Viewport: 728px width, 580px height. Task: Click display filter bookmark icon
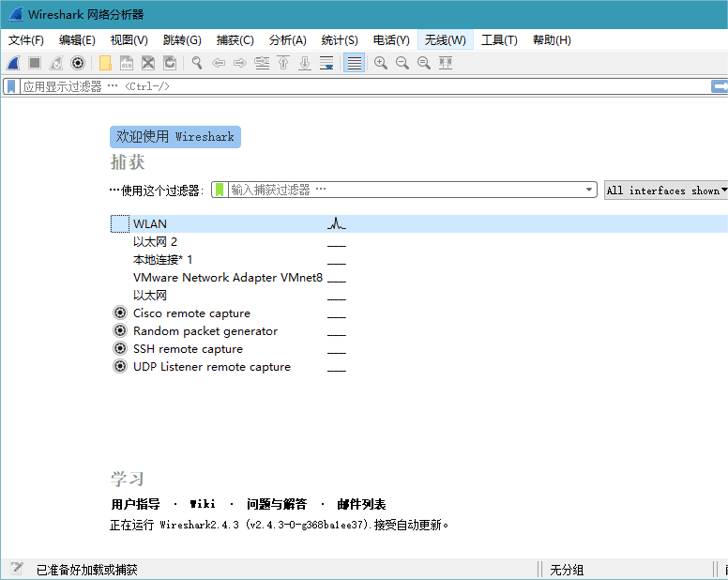pos(11,86)
